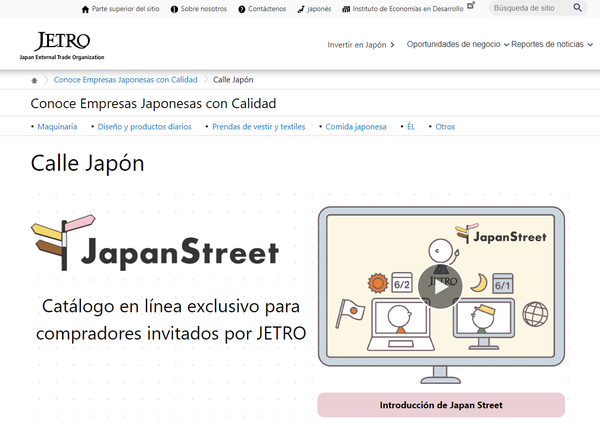
Task: Switch to japonés language link
Action: click(x=319, y=9)
